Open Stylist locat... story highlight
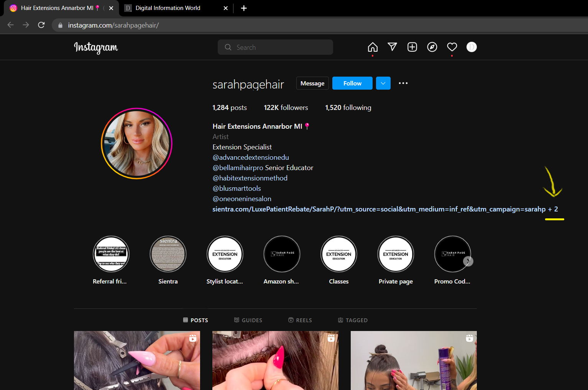The width and height of the screenshot is (588, 390). 225,254
